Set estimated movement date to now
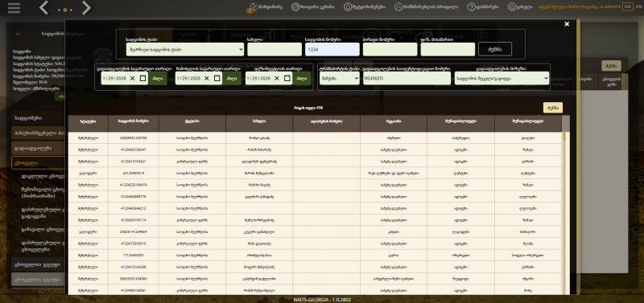Screen dimensions: 644x303 [x=158, y=78]
